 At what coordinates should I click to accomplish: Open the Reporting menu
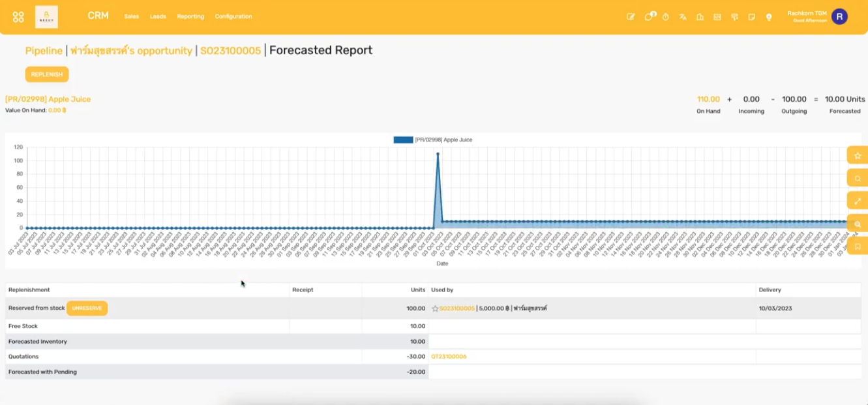[190, 16]
